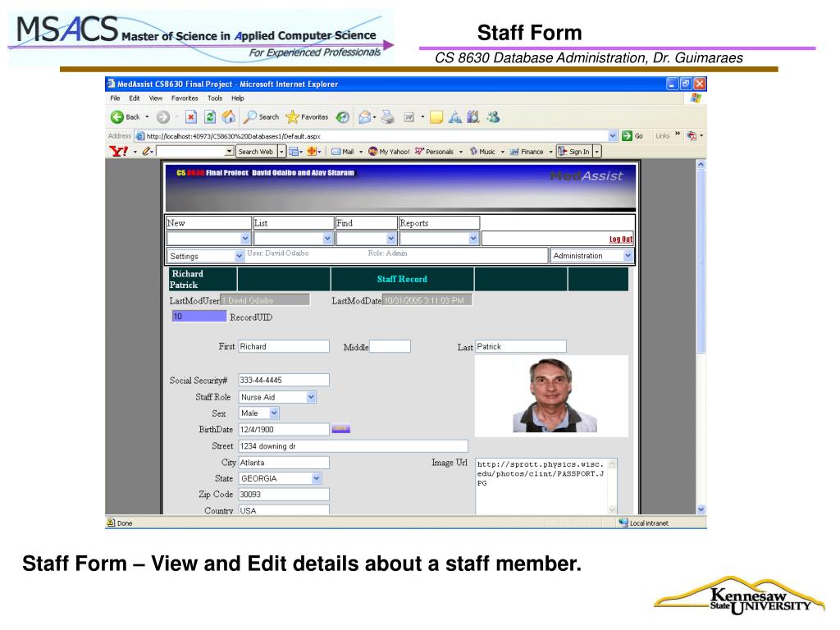Click the Log Out link
The width and height of the screenshot is (840, 630).
[x=620, y=240]
